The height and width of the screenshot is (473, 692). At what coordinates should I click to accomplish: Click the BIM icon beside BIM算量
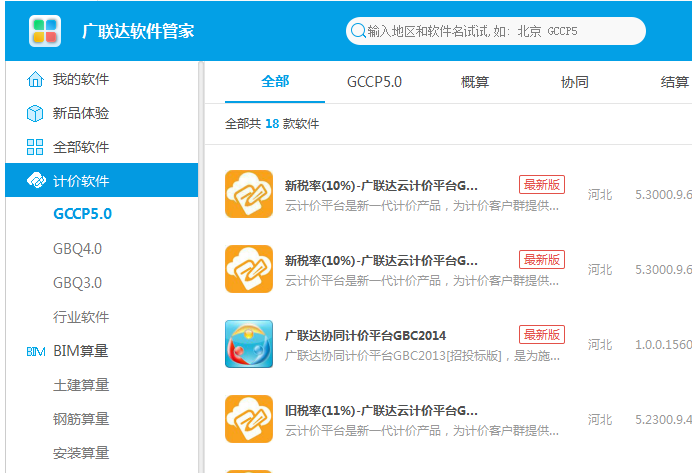coord(36,352)
